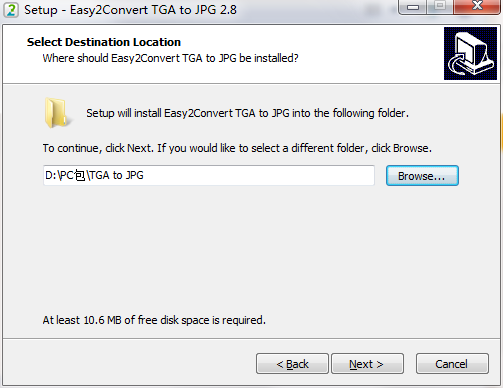
Task: Click the 包 character in the path
Action: pos(80,175)
